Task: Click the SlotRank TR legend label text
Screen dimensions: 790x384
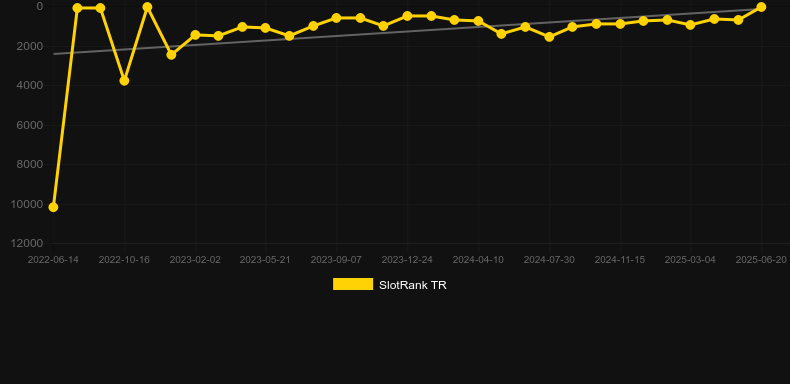Action: pos(413,285)
